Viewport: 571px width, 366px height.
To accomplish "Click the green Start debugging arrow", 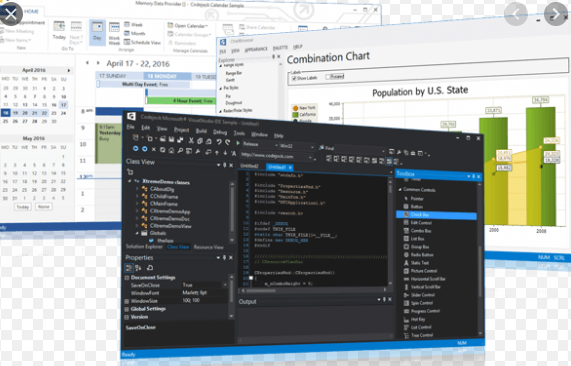I will pyautogui.click(x=238, y=143).
